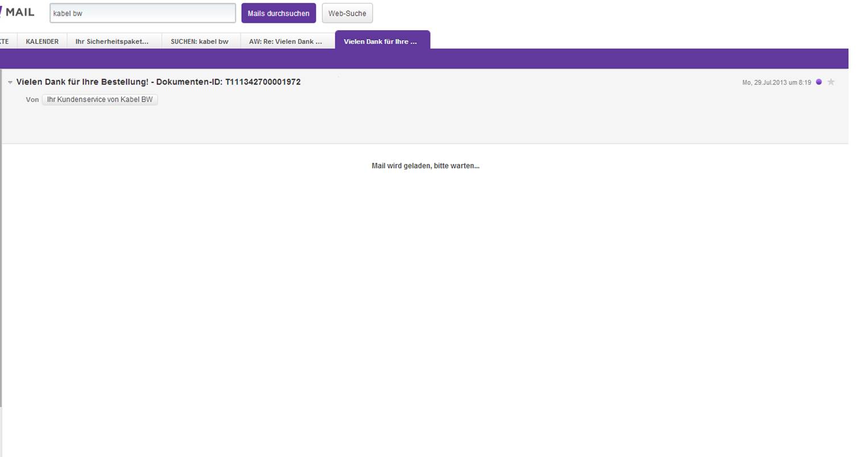
Task: Star this Kabel BW order email
Action: [x=831, y=82]
